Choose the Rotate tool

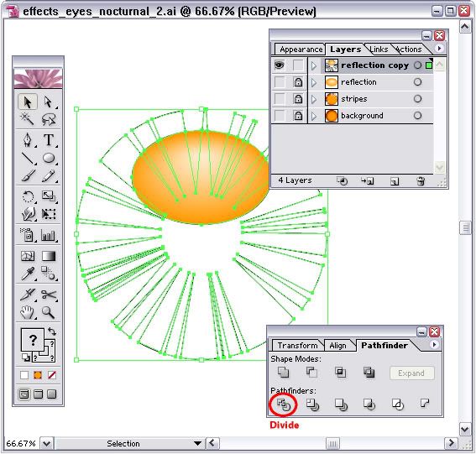click(28, 196)
